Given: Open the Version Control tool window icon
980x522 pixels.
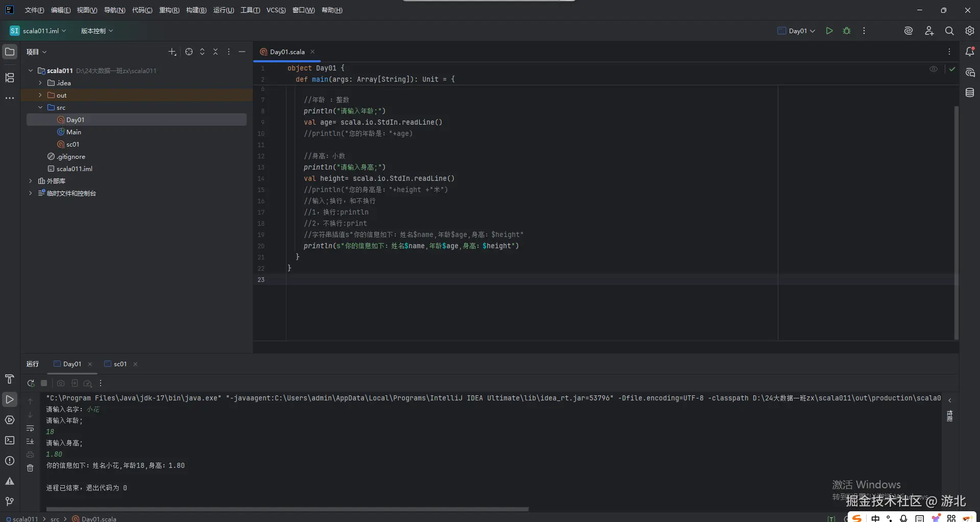Looking at the screenshot, I should point(9,501).
